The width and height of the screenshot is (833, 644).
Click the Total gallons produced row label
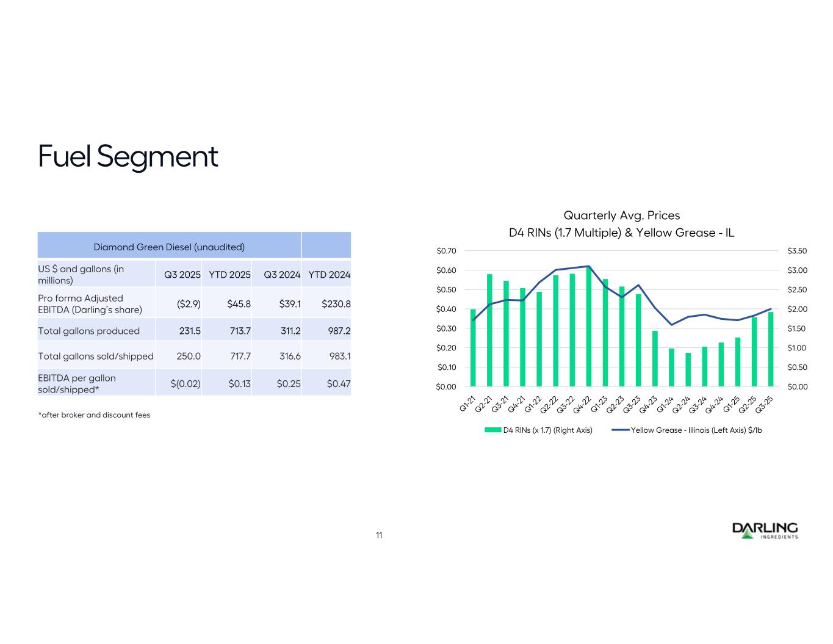89,331
